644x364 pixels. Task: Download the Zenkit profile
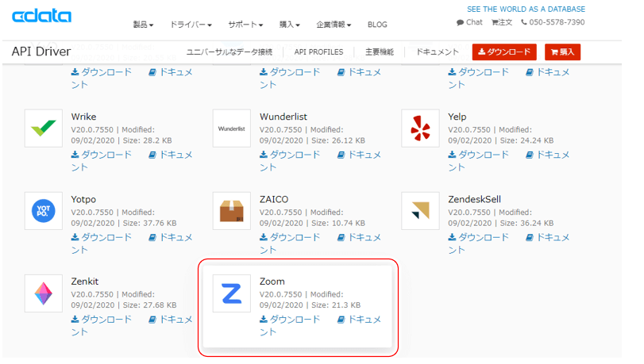point(102,320)
